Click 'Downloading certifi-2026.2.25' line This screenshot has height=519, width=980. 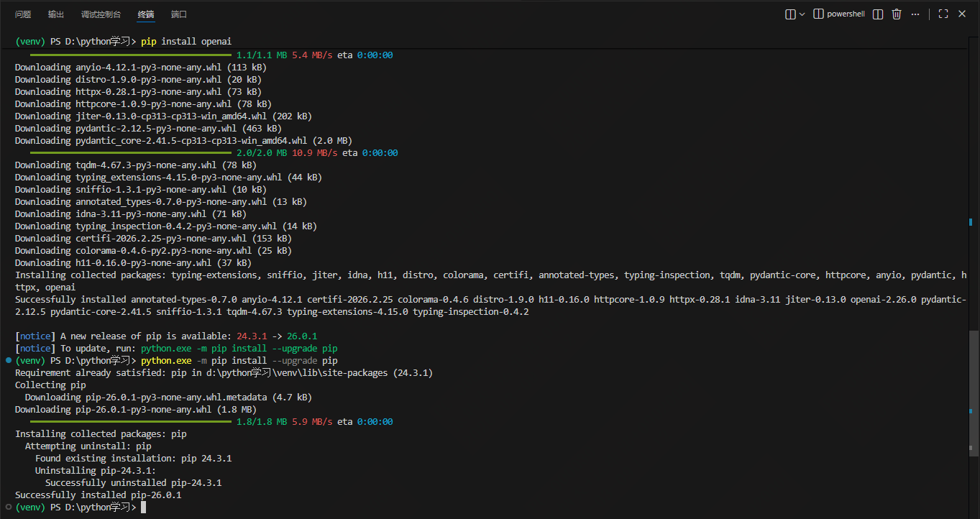click(x=153, y=239)
